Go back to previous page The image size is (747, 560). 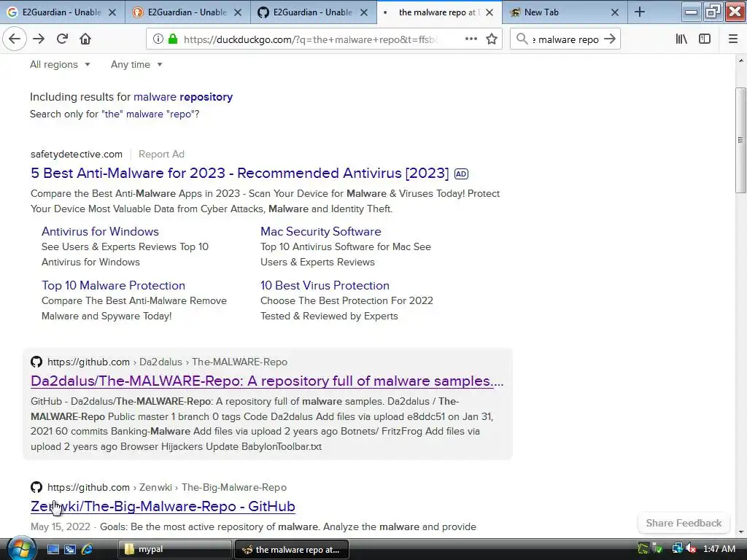click(x=15, y=39)
